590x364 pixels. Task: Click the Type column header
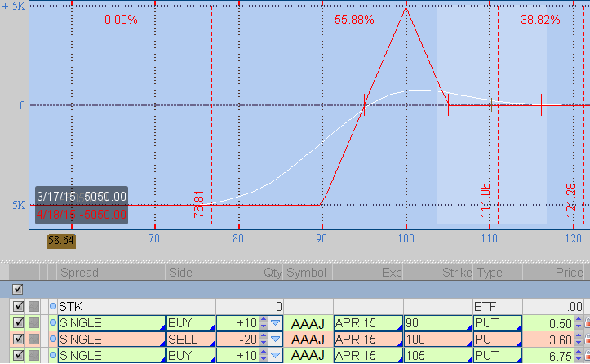(x=498, y=272)
